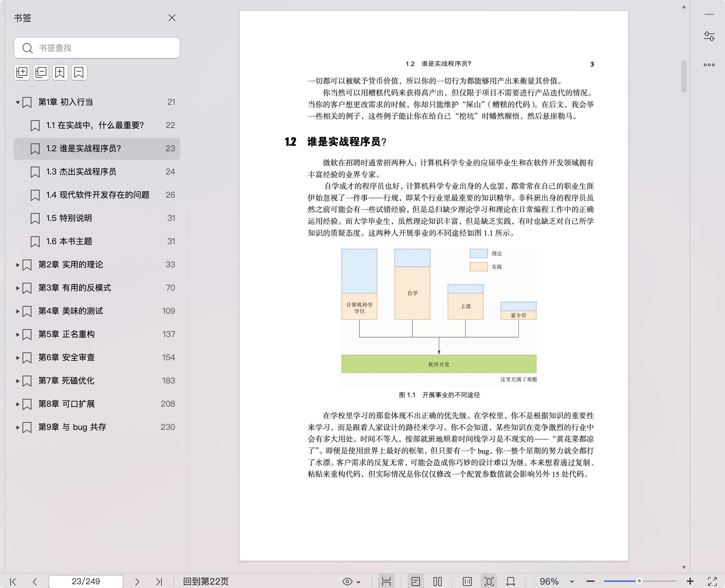Toggle eye protection view icon

point(347,582)
